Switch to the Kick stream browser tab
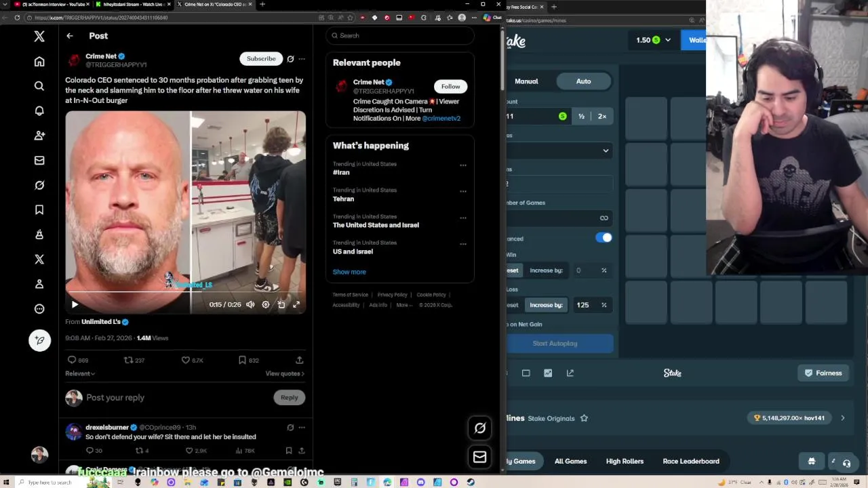 pyautogui.click(x=132, y=4)
